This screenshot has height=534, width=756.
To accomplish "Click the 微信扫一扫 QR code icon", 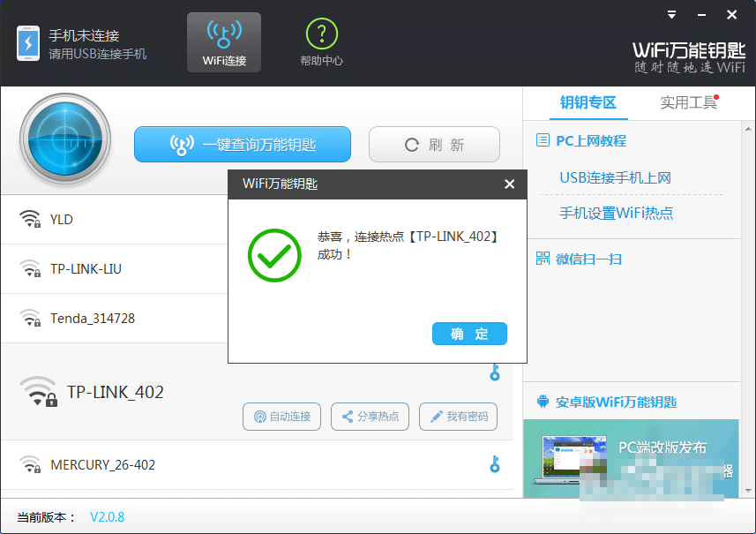I will tap(543, 259).
